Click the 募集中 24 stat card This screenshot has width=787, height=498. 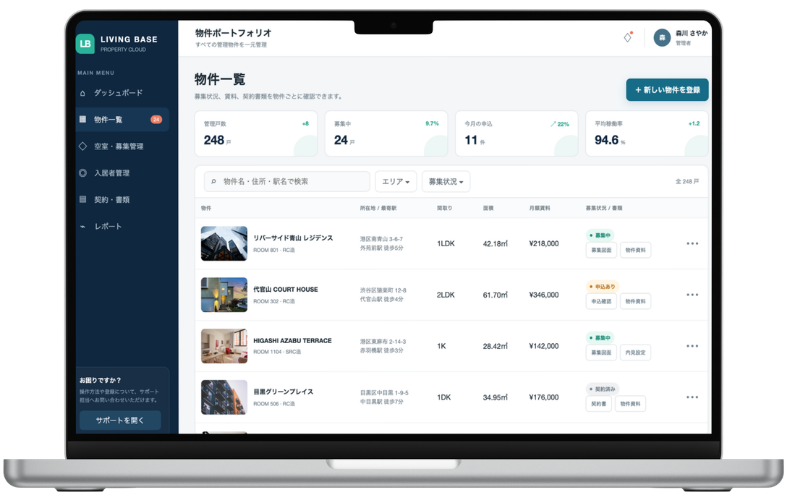point(386,134)
